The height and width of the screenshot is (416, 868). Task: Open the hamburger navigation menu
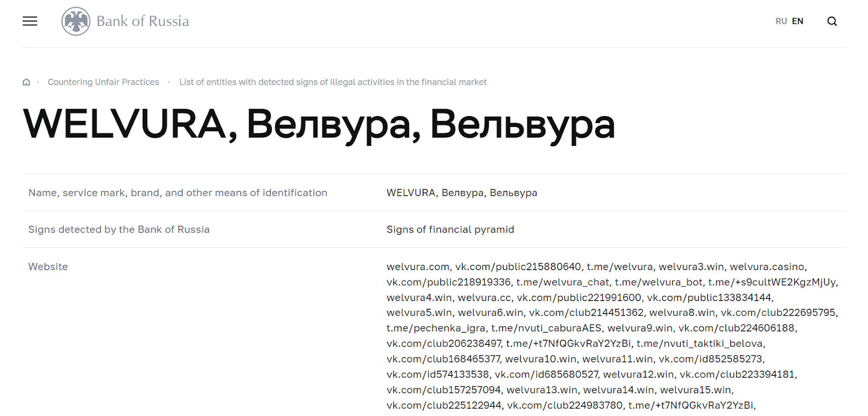click(x=30, y=21)
